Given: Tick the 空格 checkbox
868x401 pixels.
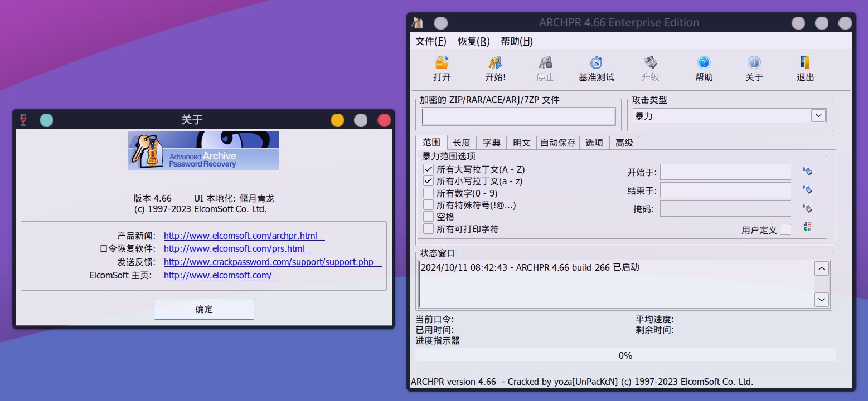Looking at the screenshot, I should [428, 217].
